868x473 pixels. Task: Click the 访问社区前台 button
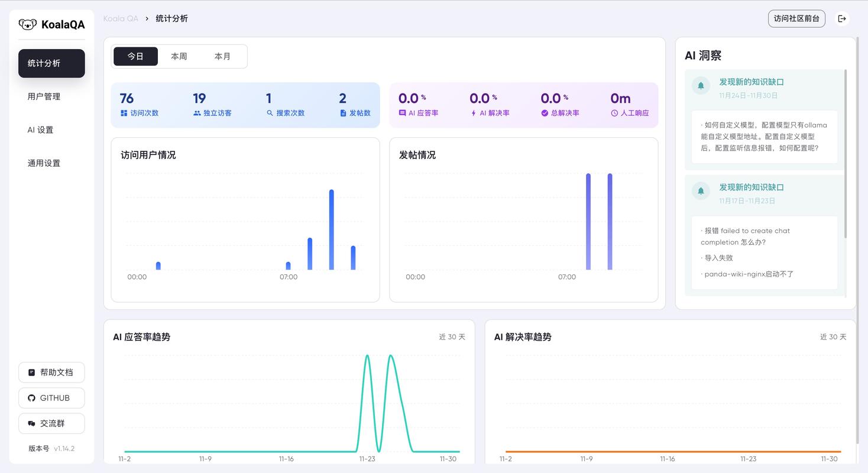tap(796, 18)
